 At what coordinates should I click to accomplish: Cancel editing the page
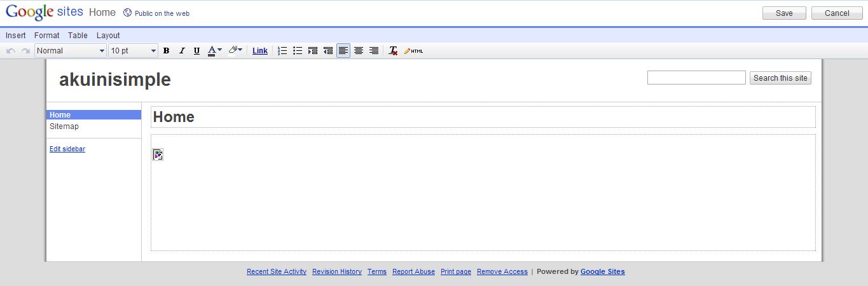pos(837,13)
